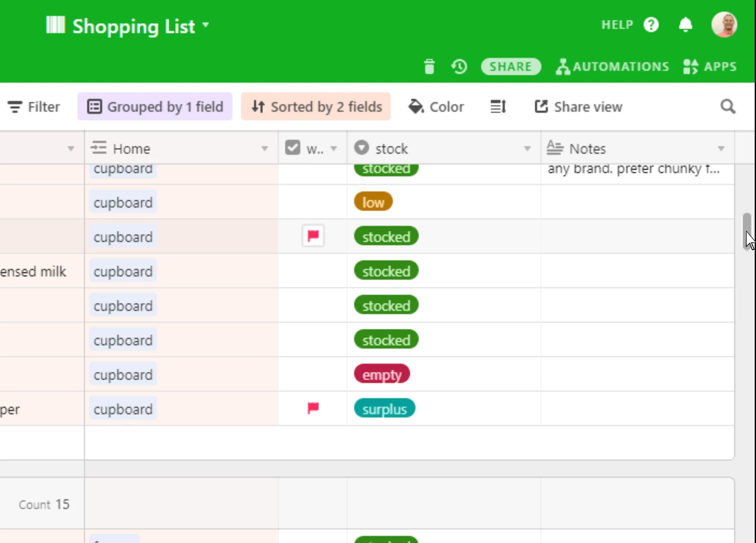Open the Color options
Screen dimensions: 756x543
(x=436, y=106)
